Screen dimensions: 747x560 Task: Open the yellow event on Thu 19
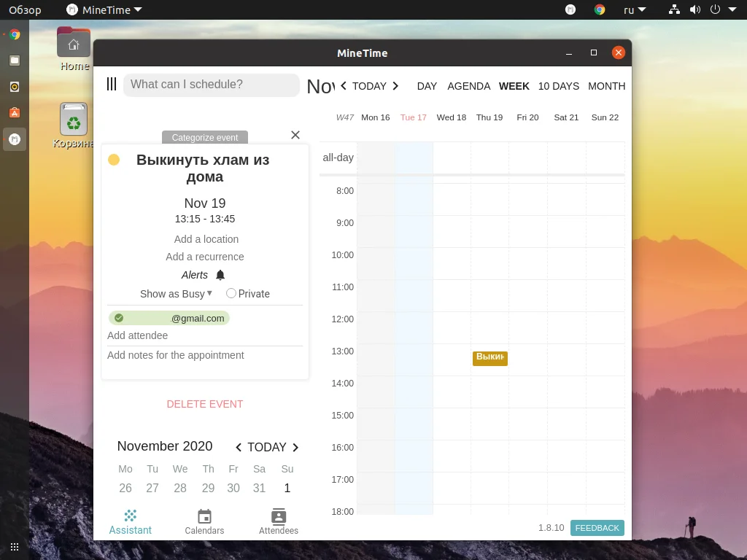490,359
